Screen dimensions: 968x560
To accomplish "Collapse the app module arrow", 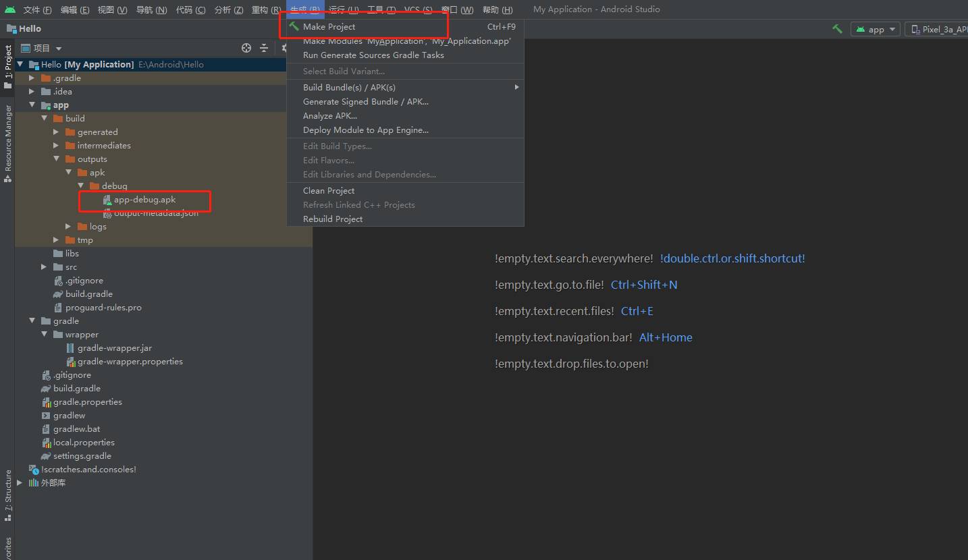I will coord(32,105).
